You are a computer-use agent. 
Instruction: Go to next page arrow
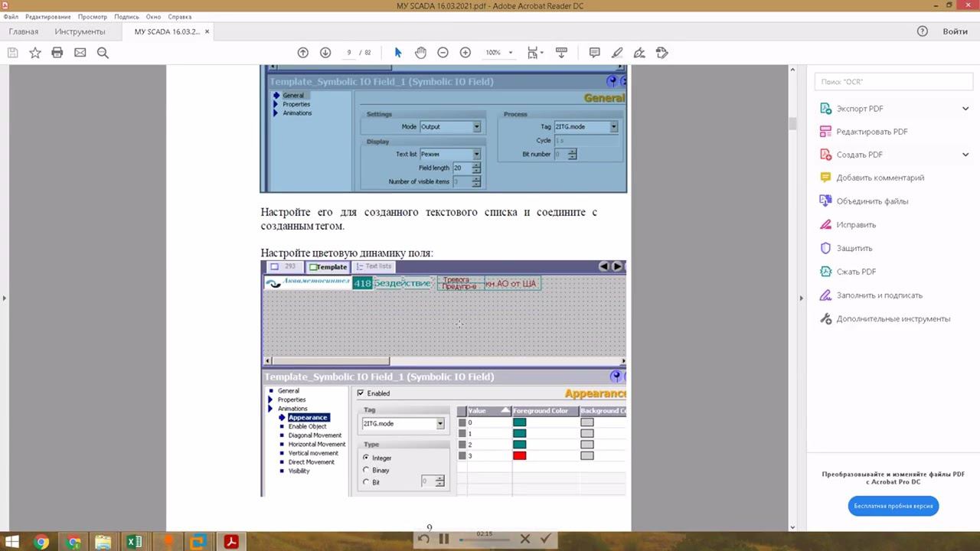[325, 53]
